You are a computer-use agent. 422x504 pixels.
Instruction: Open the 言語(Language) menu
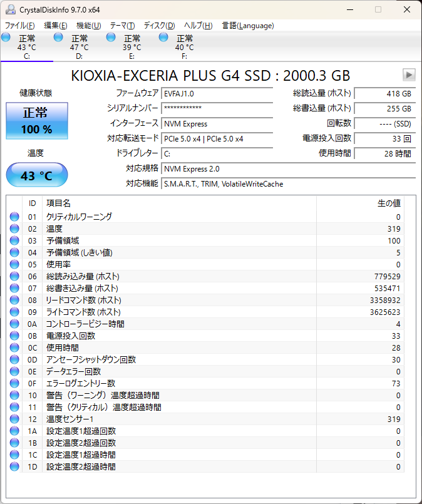[248, 26]
